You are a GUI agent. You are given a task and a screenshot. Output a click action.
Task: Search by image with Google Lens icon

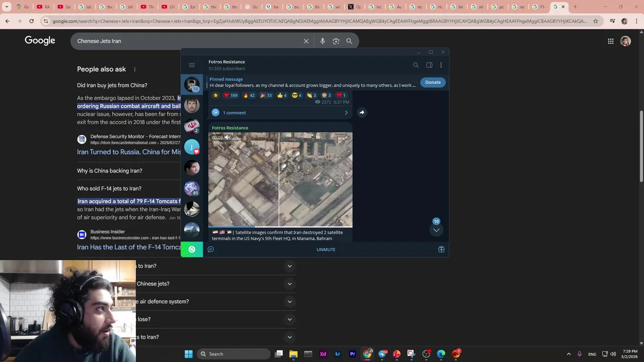(x=336, y=41)
